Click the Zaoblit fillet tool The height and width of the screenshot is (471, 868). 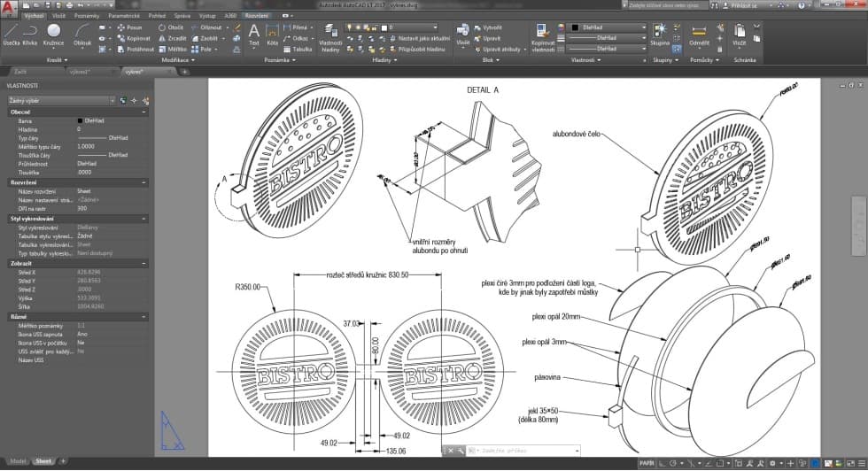(205, 39)
